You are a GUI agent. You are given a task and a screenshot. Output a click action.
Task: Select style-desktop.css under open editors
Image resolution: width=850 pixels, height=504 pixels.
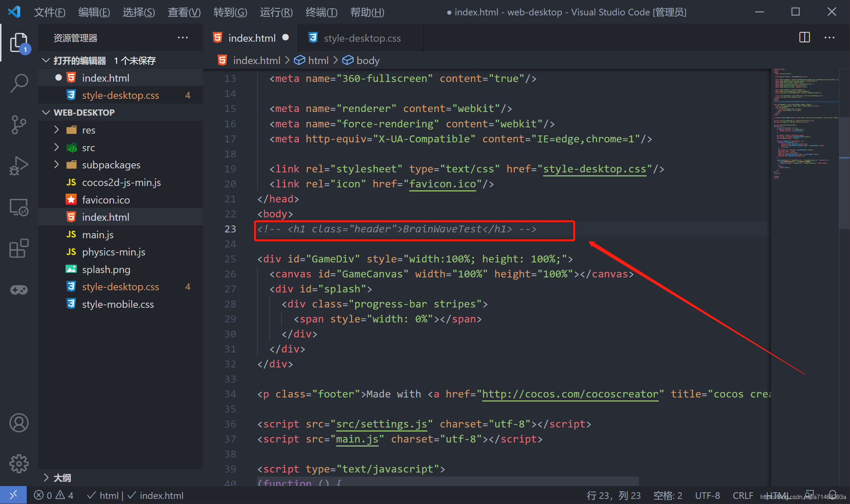pyautogui.click(x=121, y=95)
